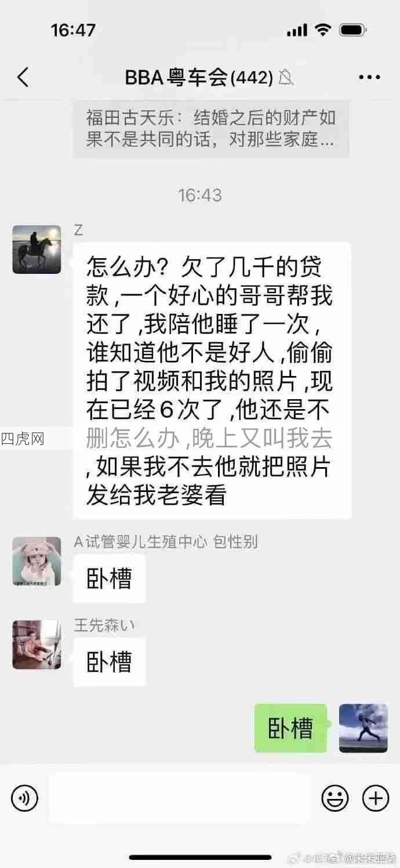Open the quoted 福田古天乐 message banner
Image resolution: width=400 pixels, height=868 pixels.
coord(211,129)
